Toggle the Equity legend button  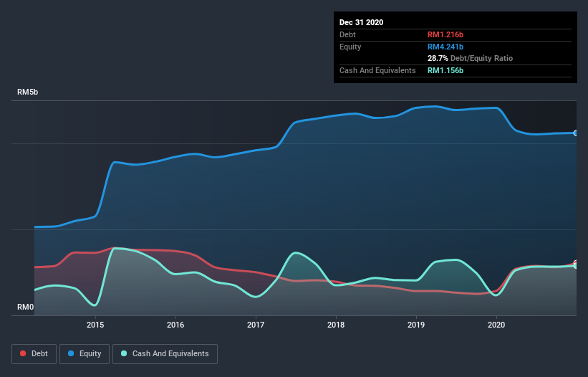[x=85, y=354]
